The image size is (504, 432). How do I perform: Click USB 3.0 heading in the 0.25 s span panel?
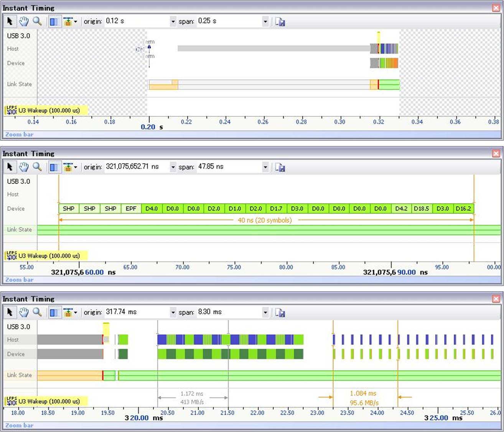(x=18, y=36)
